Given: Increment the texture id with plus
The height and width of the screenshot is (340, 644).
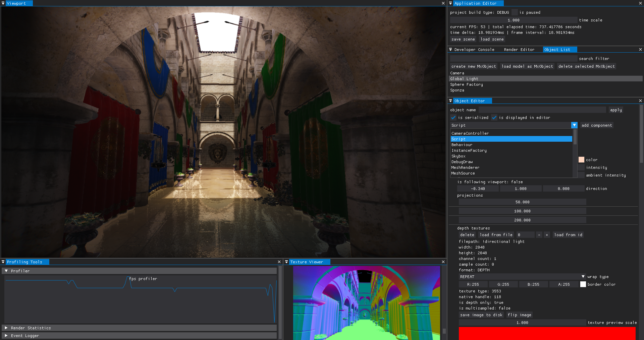Looking at the screenshot, I should pyautogui.click(x=547, y=235).
